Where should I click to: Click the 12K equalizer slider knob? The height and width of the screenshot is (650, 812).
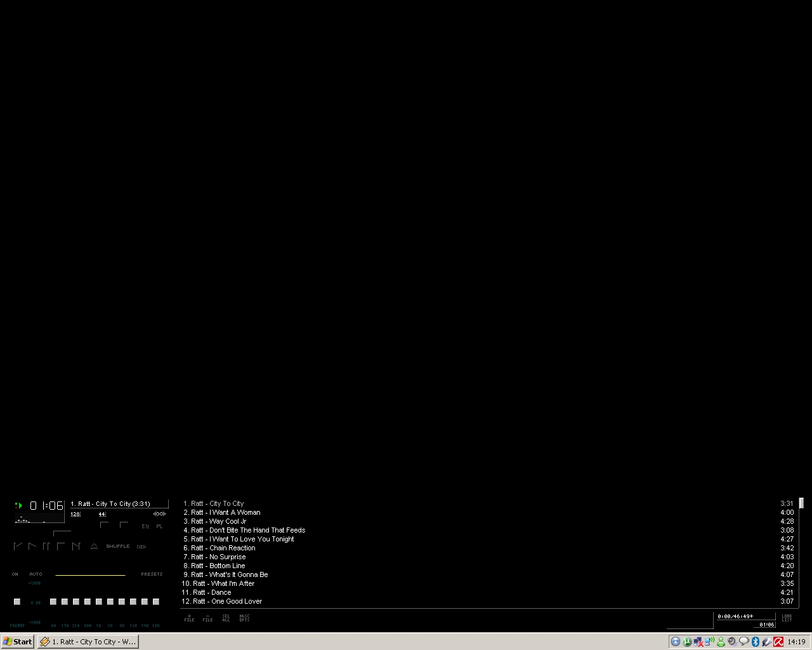click(x=133, y=602)
